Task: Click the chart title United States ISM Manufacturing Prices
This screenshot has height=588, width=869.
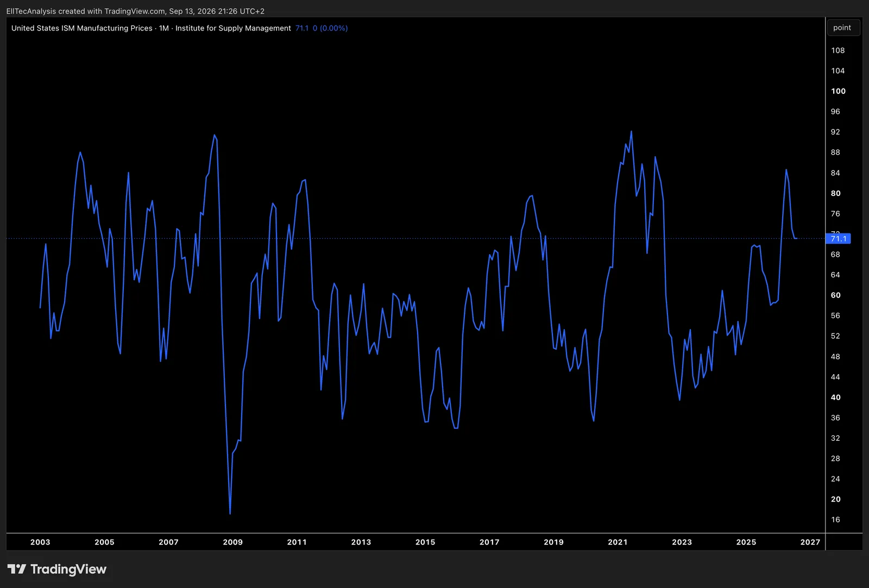Action: point(82,28)
